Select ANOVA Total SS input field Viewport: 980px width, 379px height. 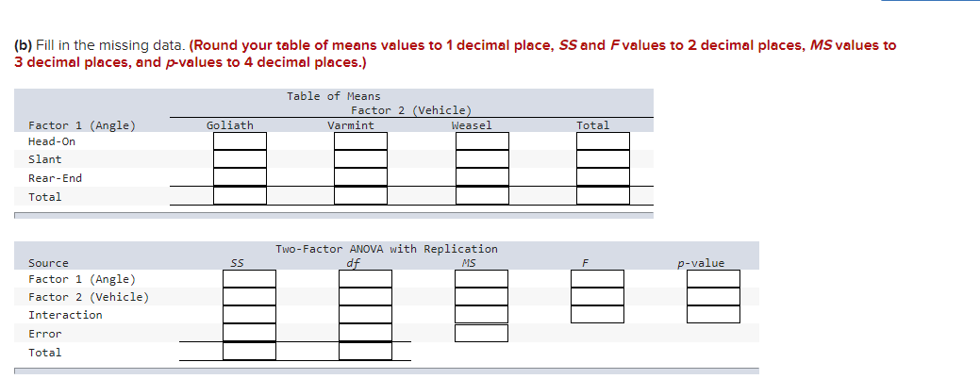click(x=249, y=351)
